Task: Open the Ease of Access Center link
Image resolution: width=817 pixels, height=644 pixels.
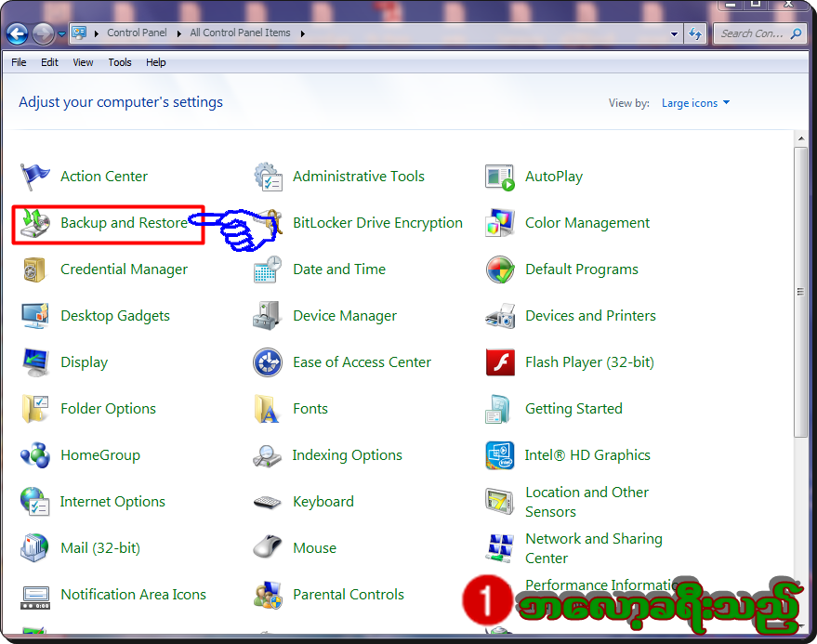Action: tap(362, 362)
